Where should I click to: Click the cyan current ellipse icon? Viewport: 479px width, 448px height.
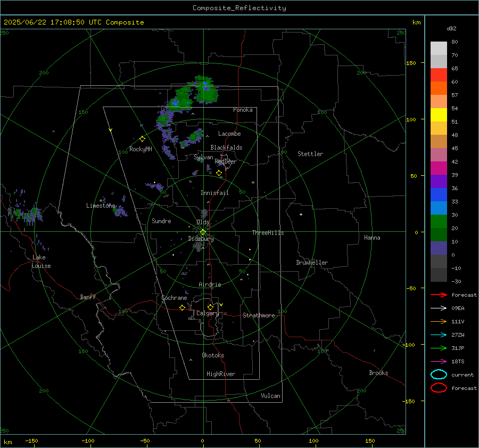pyautogui.click(x=439, y=374)
